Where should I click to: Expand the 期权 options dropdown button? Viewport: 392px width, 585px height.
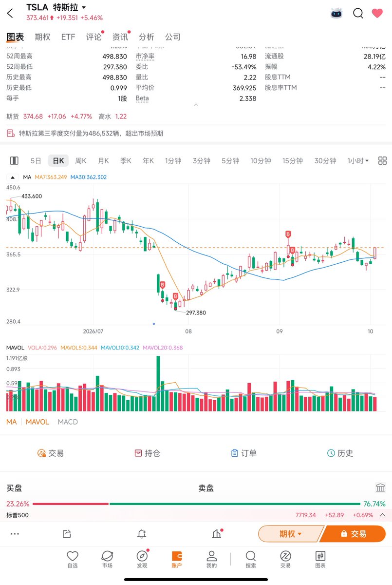[290, 534]
